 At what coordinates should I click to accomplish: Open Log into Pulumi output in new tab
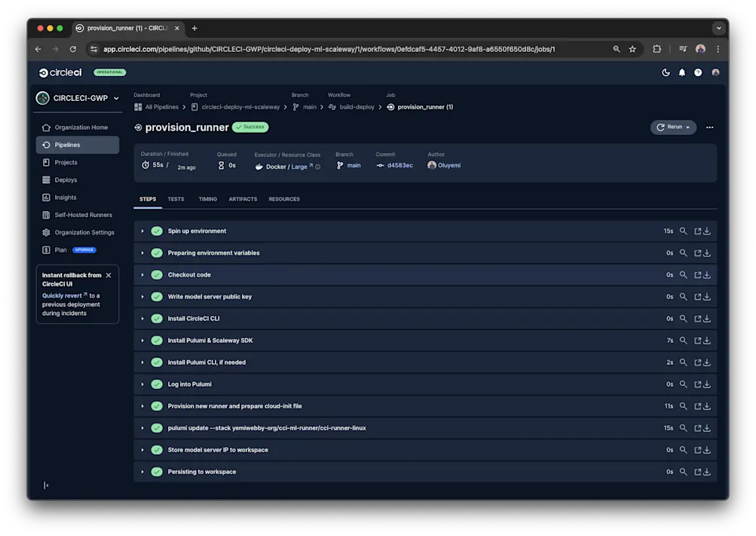coord(697,384)
